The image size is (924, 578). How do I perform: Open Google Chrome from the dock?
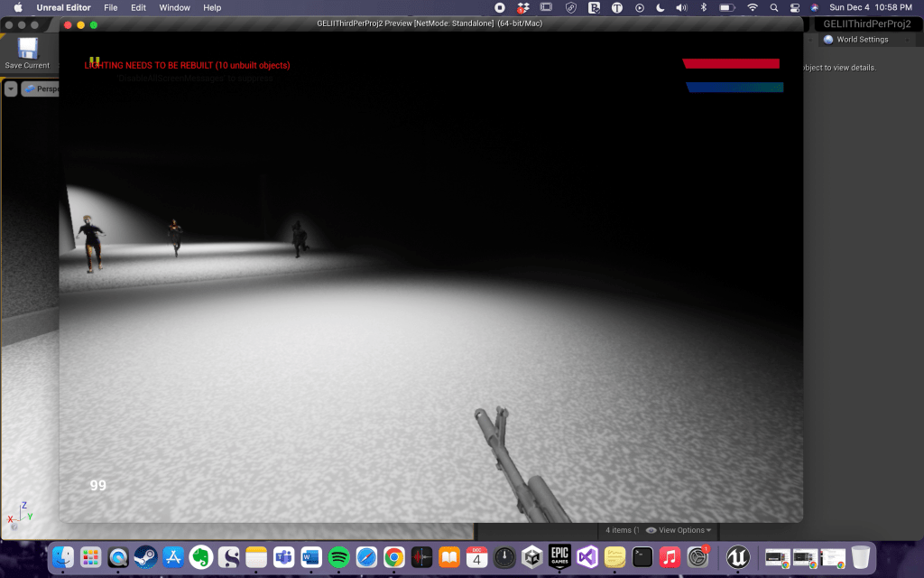click(x=393, y=557)
